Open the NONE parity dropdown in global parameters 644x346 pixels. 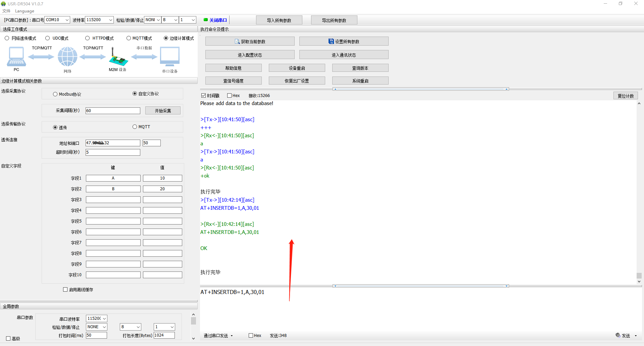coord(104,327)
